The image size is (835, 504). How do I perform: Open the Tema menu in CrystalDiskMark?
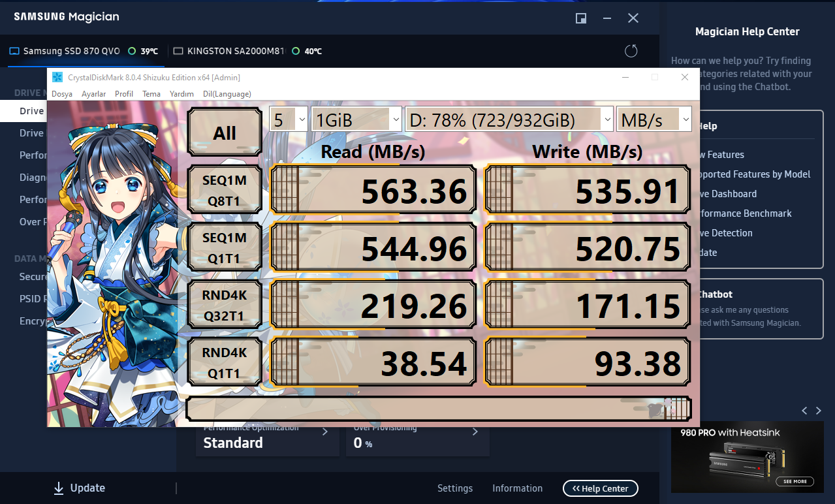point(151,94)
